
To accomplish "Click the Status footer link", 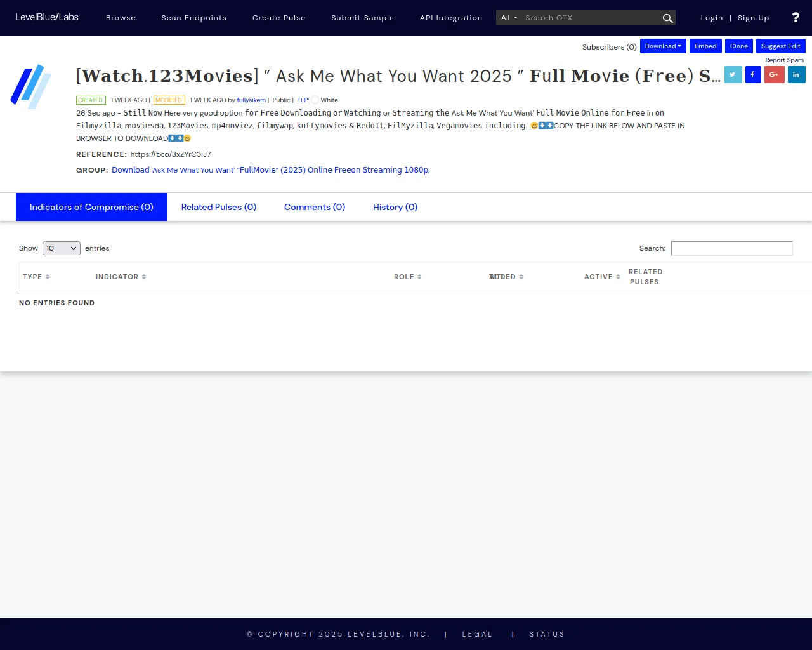I will (547, 634).
